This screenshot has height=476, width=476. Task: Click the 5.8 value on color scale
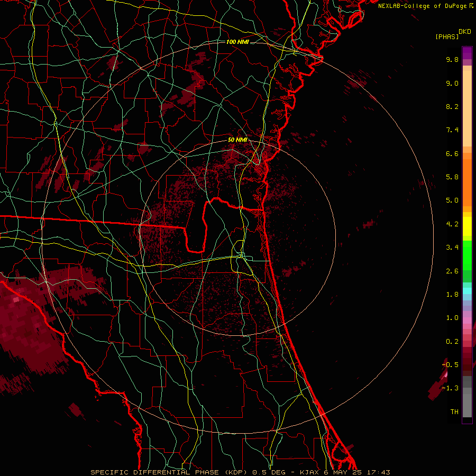point(452,177)
